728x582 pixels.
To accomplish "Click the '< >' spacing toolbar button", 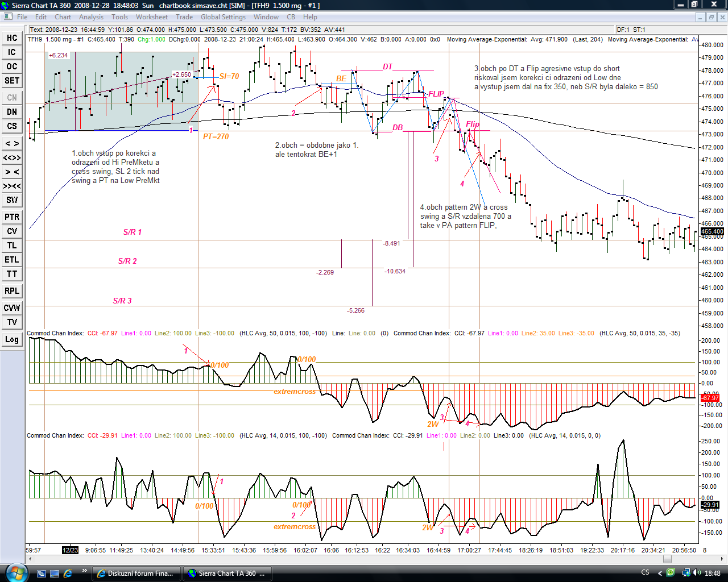I will [12, 143].
